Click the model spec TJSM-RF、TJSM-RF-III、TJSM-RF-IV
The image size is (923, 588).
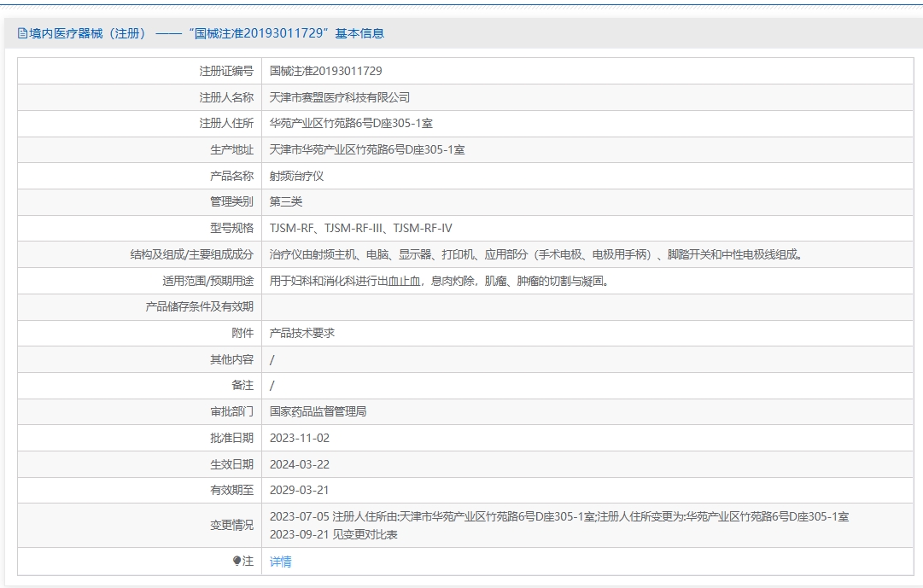point(361,229)
